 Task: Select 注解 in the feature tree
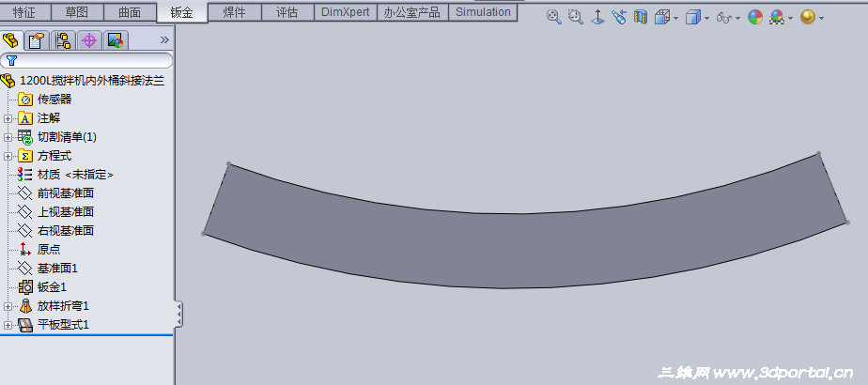(x=49, y=118)
